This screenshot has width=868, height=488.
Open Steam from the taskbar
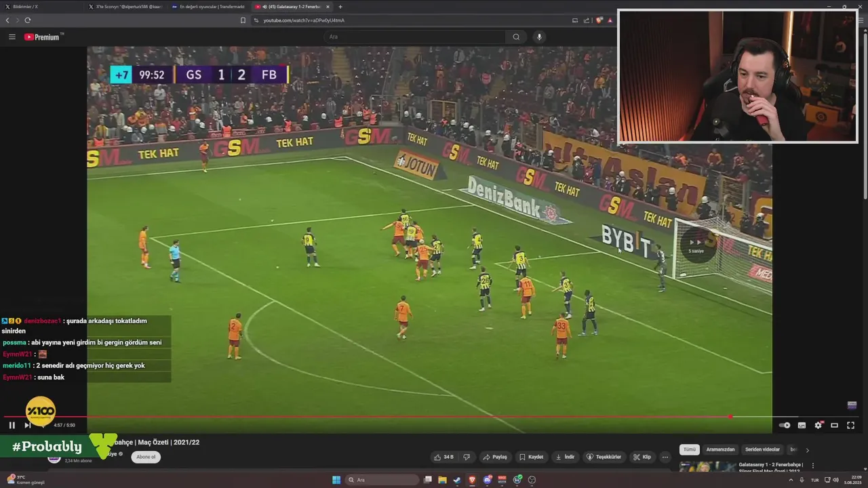click(457, 480)
